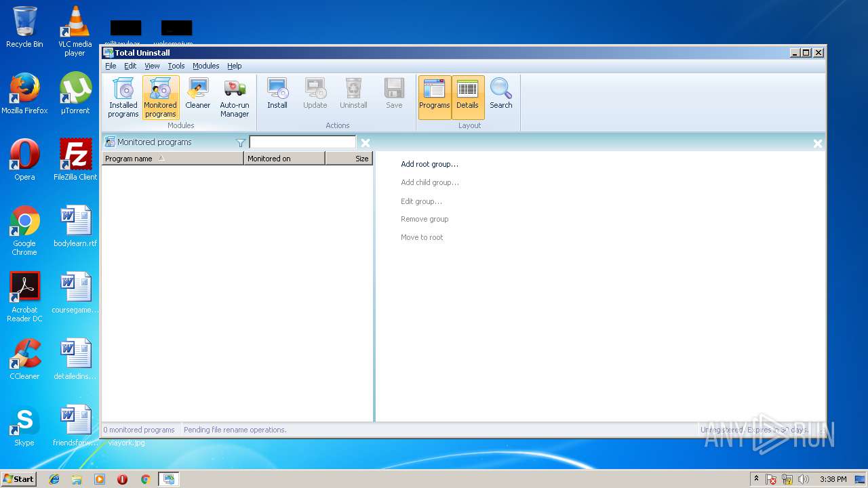Click the 0 monitored programs status text

139,430
